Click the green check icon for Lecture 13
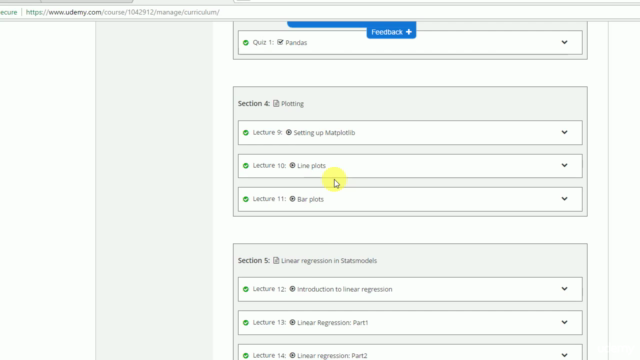This screenshot has width=640, height=360. (246, 322)
